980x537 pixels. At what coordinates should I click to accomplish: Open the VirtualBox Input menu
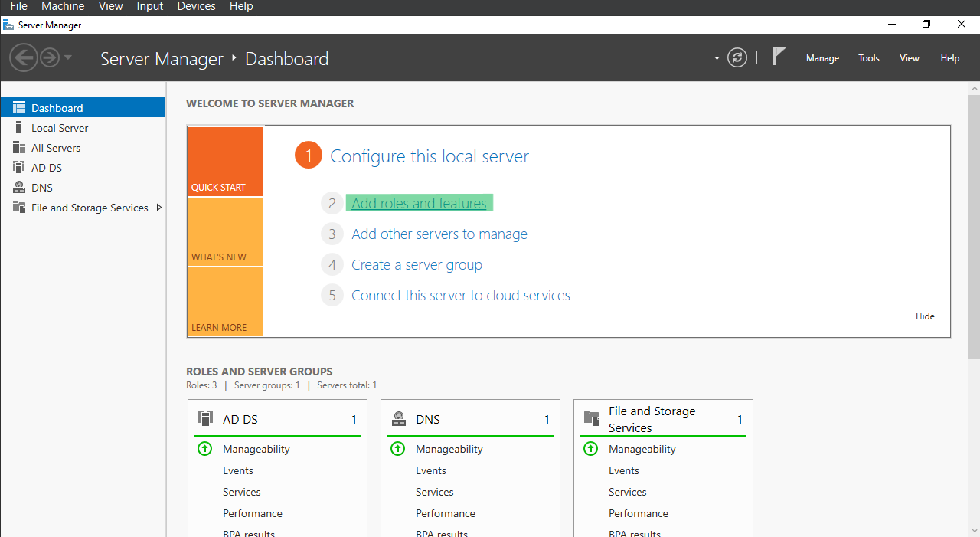click(x=149, y=6)
